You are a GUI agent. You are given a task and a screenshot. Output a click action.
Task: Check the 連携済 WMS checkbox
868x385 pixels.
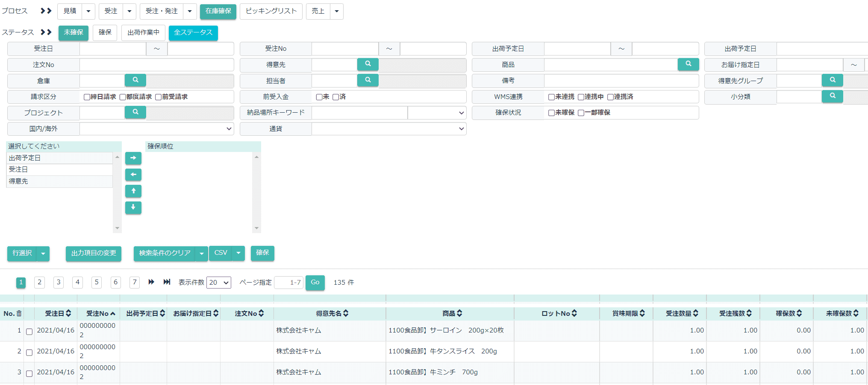pos(611,97)
